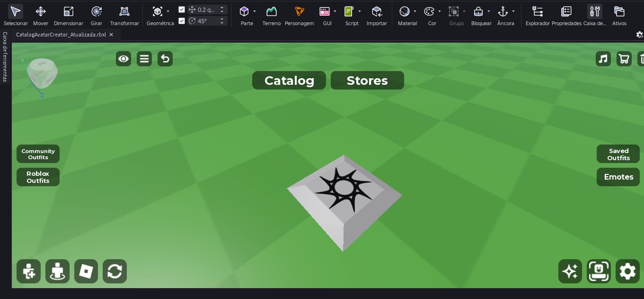Expand the Cor dropdown arrow
Viewport: 644px width, 299px height.
pyautogui.click(x=440, y=11)
